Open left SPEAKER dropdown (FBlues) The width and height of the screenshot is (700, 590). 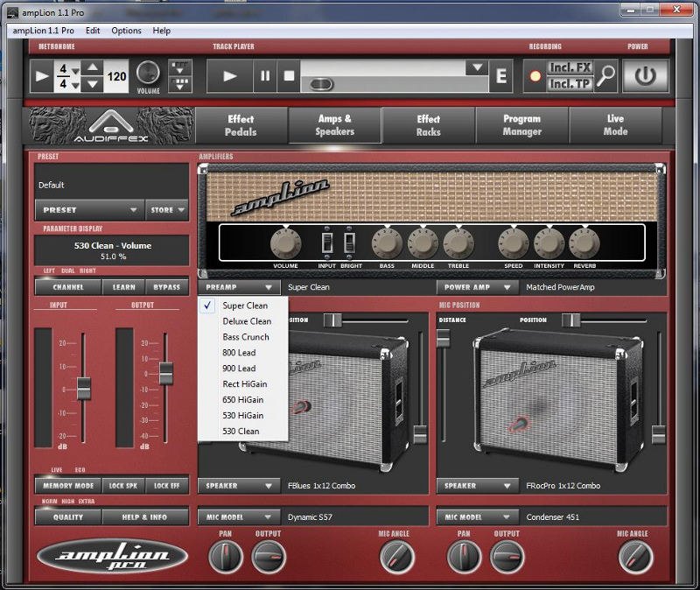point(239,486)
